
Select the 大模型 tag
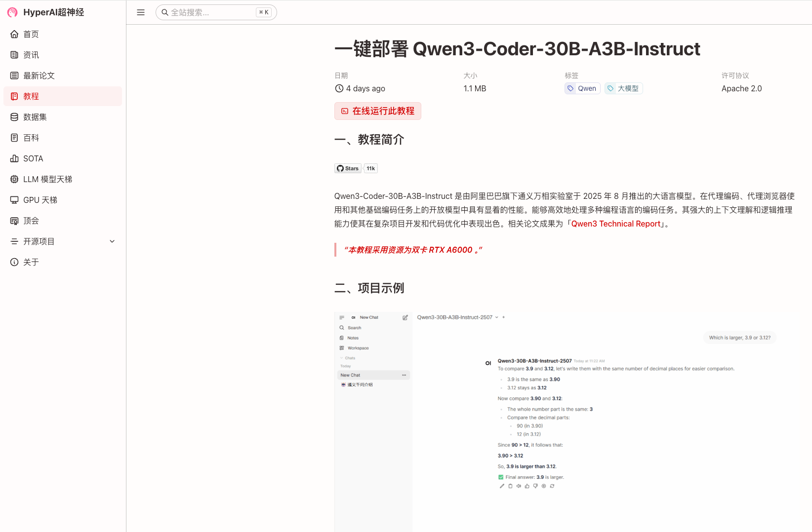(x=623, y=88)
